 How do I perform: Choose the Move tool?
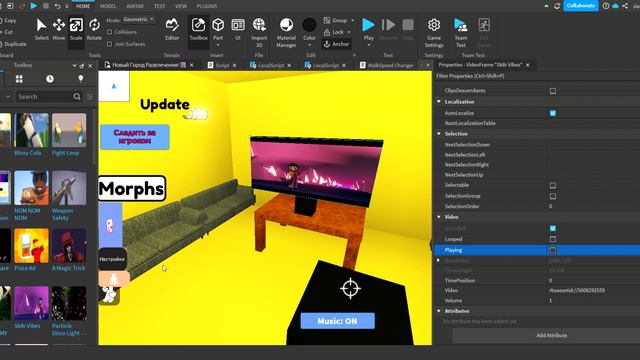pos(59,29)
